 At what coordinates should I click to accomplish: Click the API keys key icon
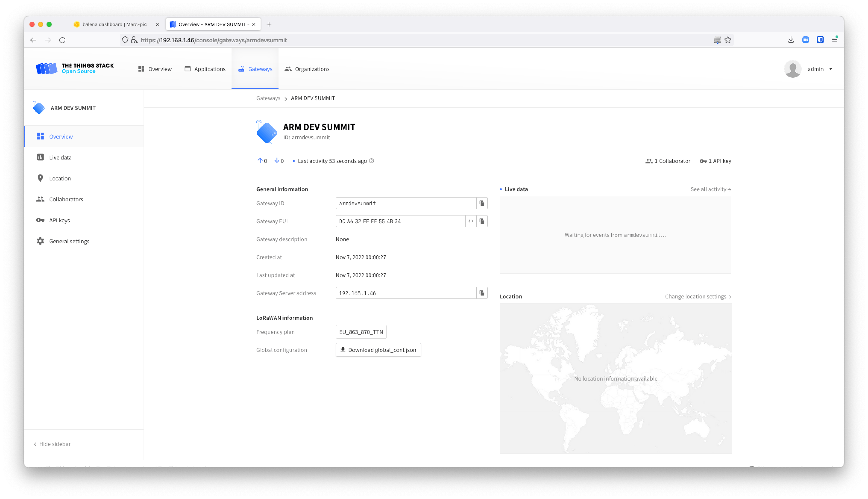[x=40, y=220]
